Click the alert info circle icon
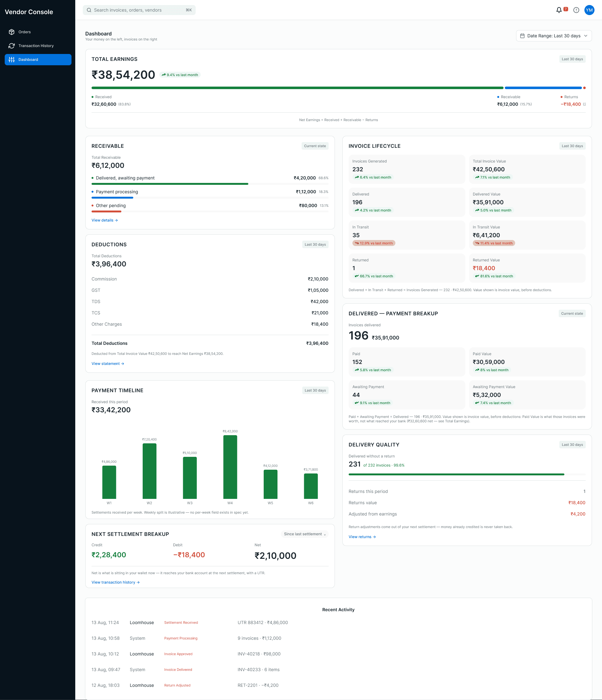This screenshot has width=602, height=700. tap(576, 10)
